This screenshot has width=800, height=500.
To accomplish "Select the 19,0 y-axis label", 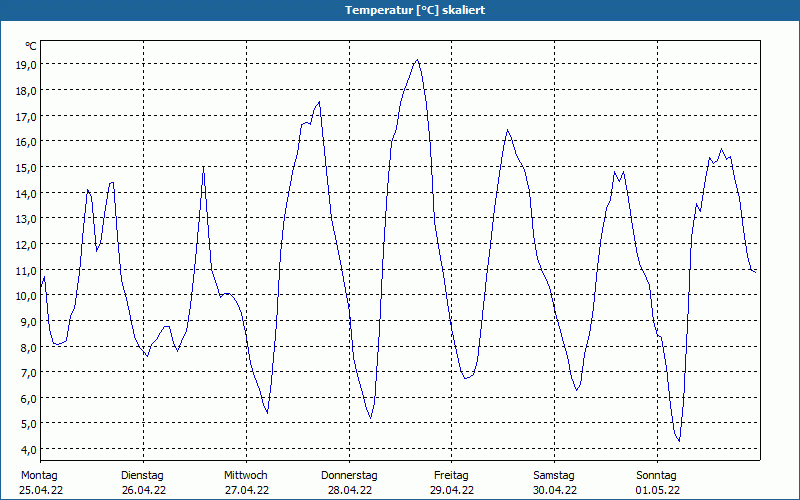I will [x=26, y=64].
